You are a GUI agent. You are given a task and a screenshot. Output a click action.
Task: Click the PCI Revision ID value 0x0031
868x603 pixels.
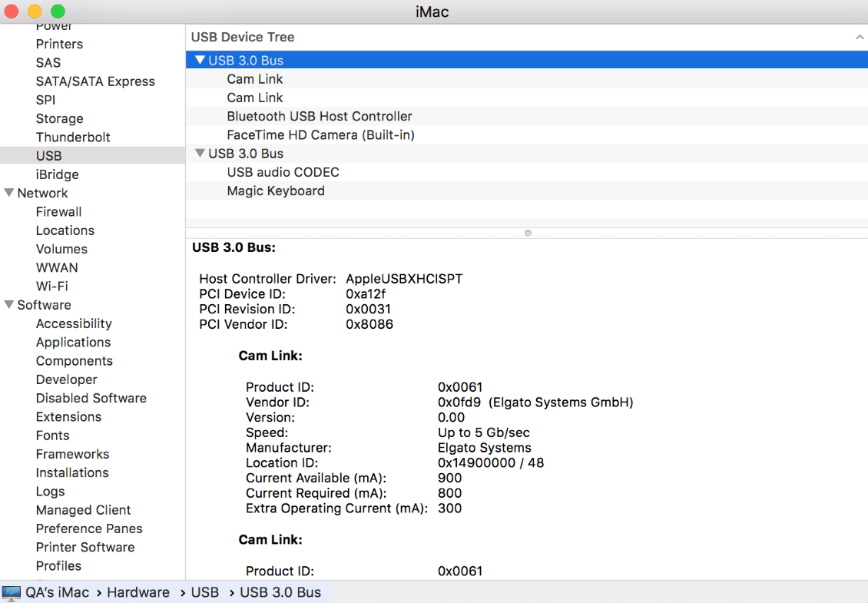368,309
